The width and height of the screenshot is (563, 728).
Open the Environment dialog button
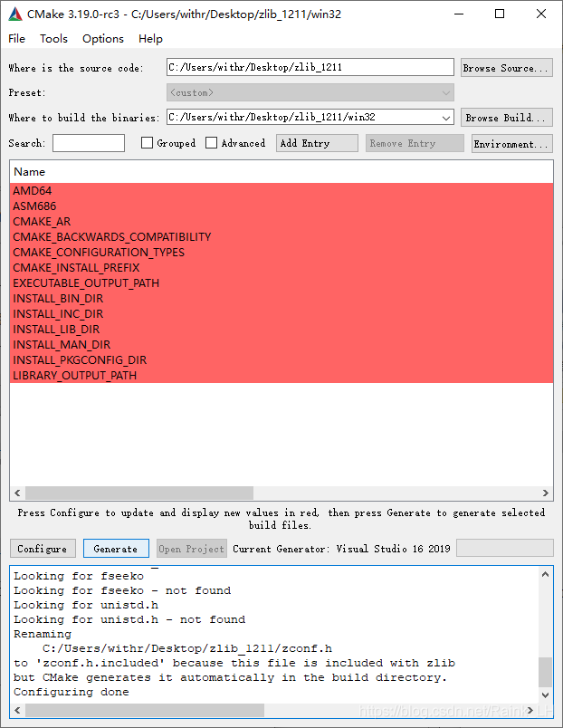[x=512, y=143]
